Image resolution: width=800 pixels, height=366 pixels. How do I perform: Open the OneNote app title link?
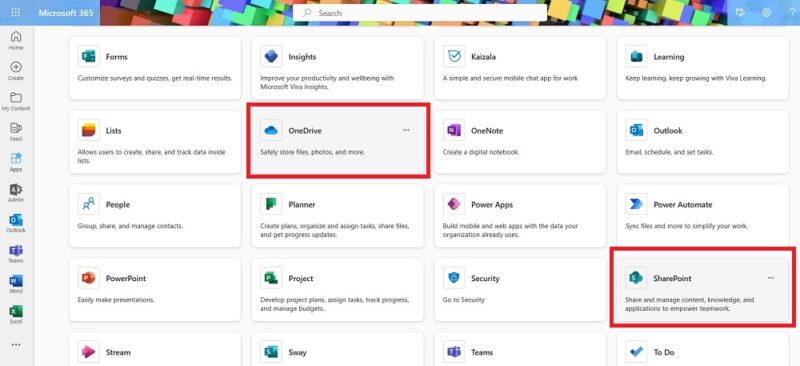click(x=487, y=131)
